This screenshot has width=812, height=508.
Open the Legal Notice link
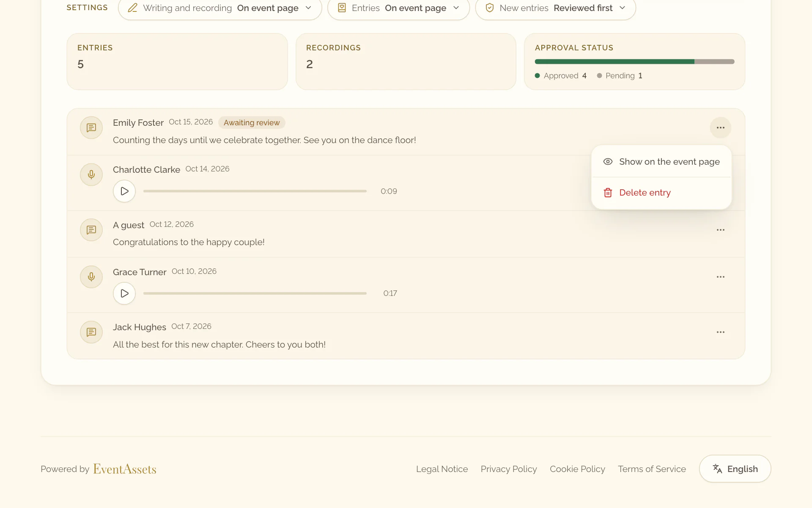(442, 469)
